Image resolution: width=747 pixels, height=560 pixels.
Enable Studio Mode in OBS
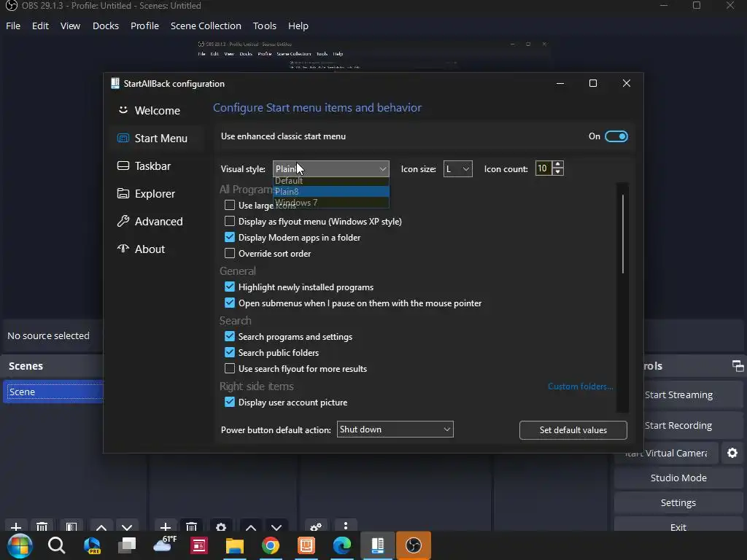coord(678,478)
